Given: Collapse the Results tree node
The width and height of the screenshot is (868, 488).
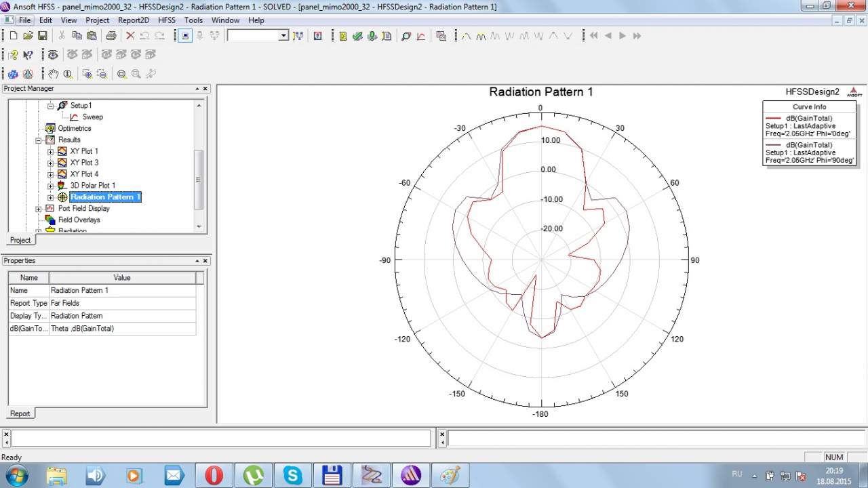Looking at the screenshot, I should [39, 140].
